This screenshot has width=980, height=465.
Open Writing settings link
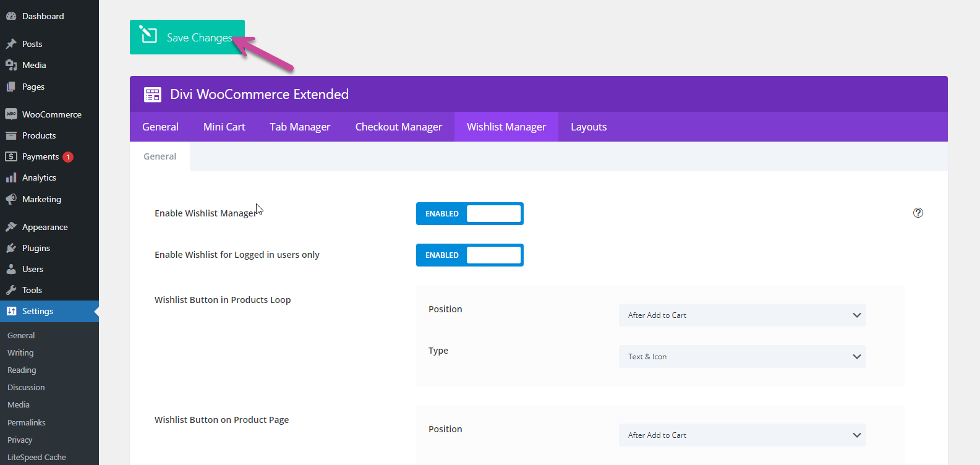20,352
